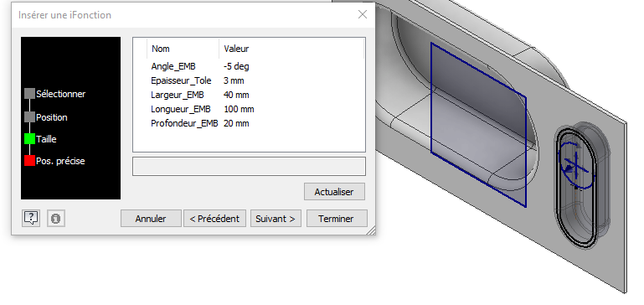The height and width of the screenshot is (305, 644).
Task: Edit the 40 mm value
Action: (236, 95)
